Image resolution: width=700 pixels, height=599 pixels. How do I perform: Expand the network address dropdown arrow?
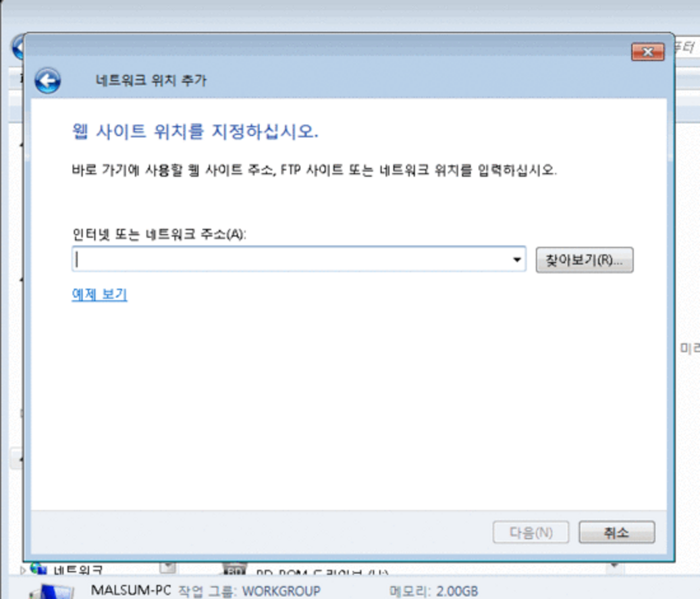click(x=517, y=260)
